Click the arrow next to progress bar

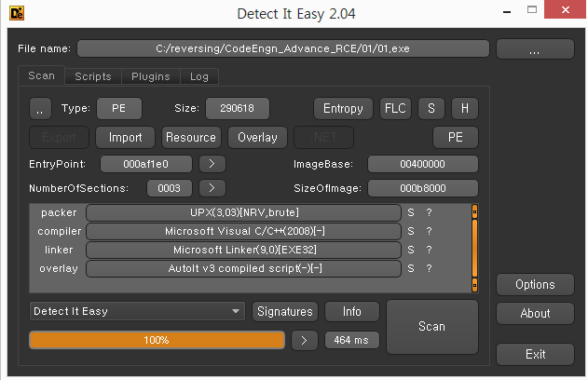tap(305, 341)
